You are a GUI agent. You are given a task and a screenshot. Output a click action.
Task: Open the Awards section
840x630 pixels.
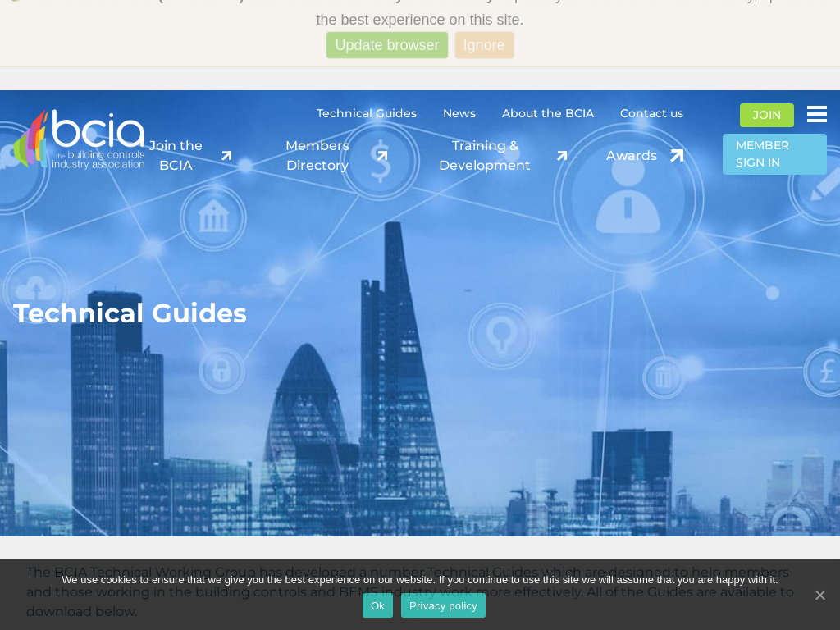631,155
